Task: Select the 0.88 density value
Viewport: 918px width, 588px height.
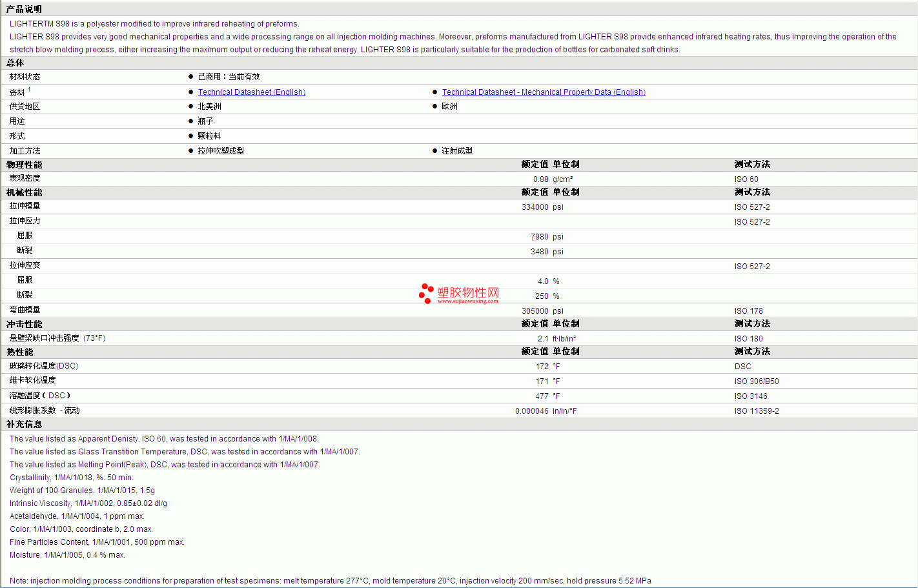Action: click(x=541, y=179)
